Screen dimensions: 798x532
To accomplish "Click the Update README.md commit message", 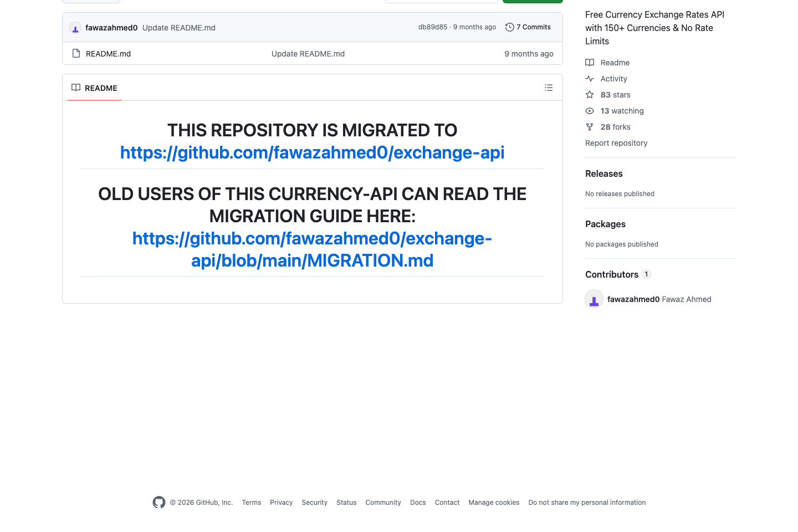I will tap(178, 28).
